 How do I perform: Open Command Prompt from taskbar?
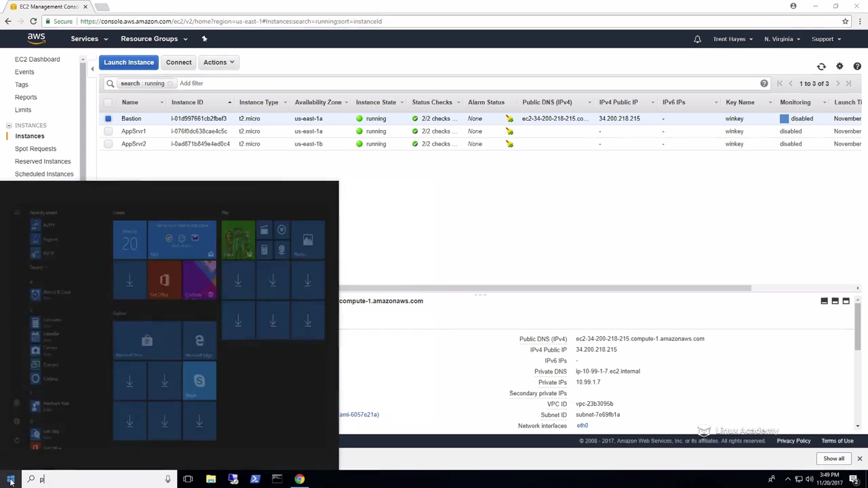tap(277, 479)
